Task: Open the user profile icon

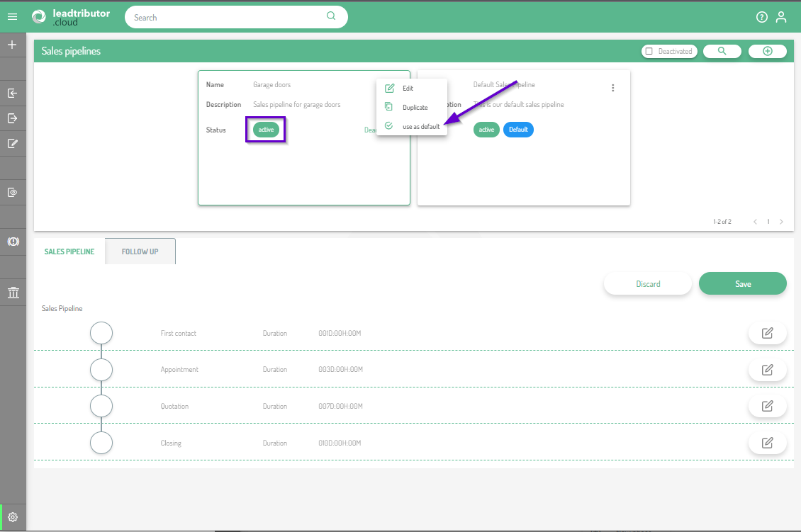Action: pos(781,17)
